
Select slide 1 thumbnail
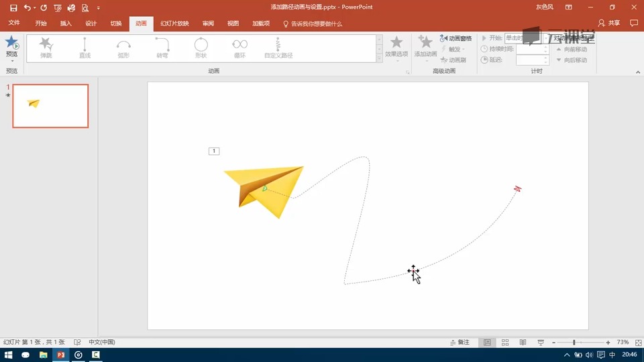(50, 106)
